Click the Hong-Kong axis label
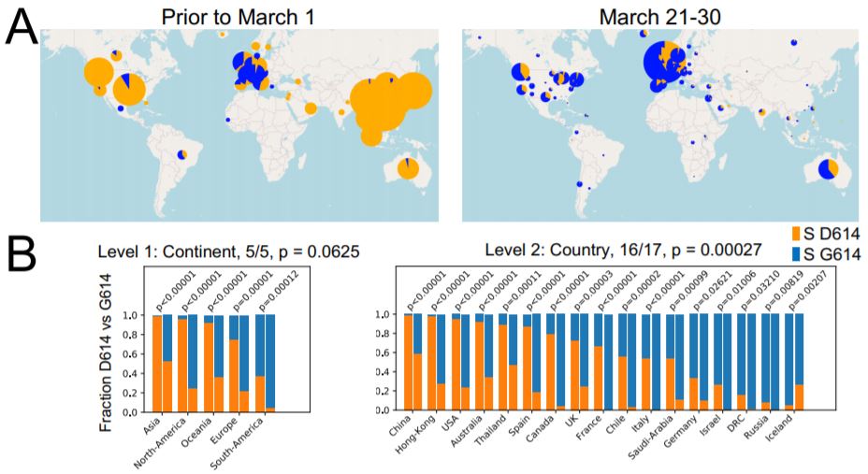 (416, 435)
